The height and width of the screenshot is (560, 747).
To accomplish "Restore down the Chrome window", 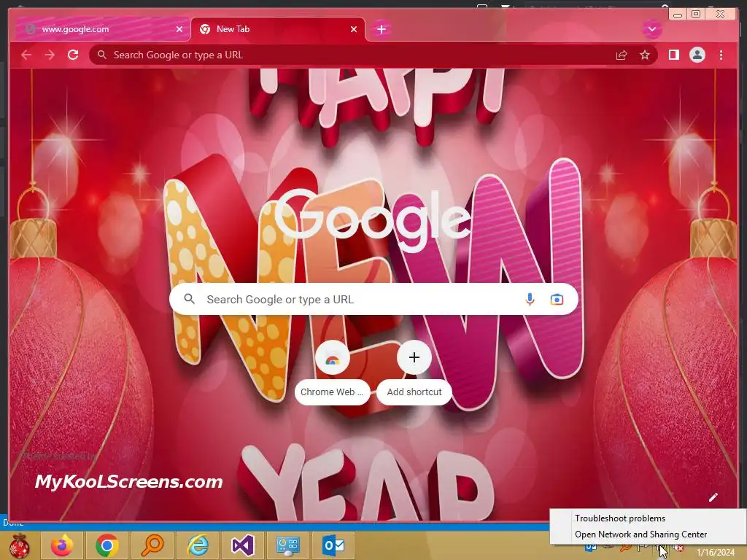I will (696, 14).
